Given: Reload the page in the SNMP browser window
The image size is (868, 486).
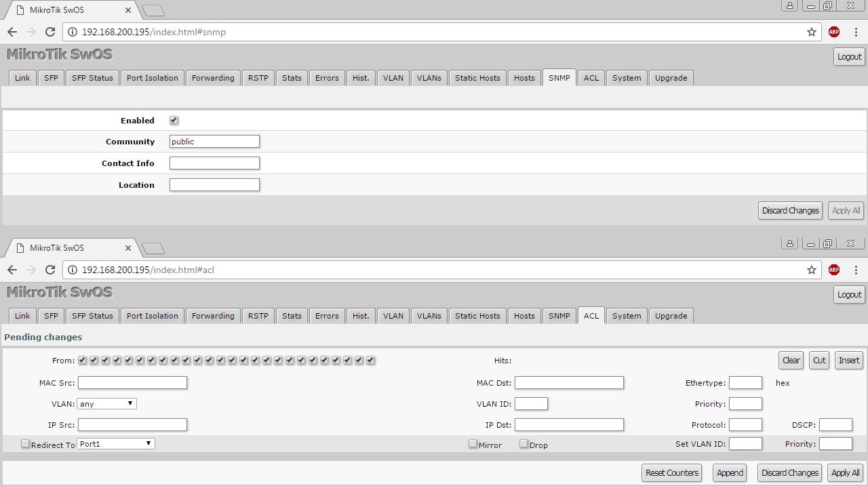Looking at the screenshot, I should point(50,32).
